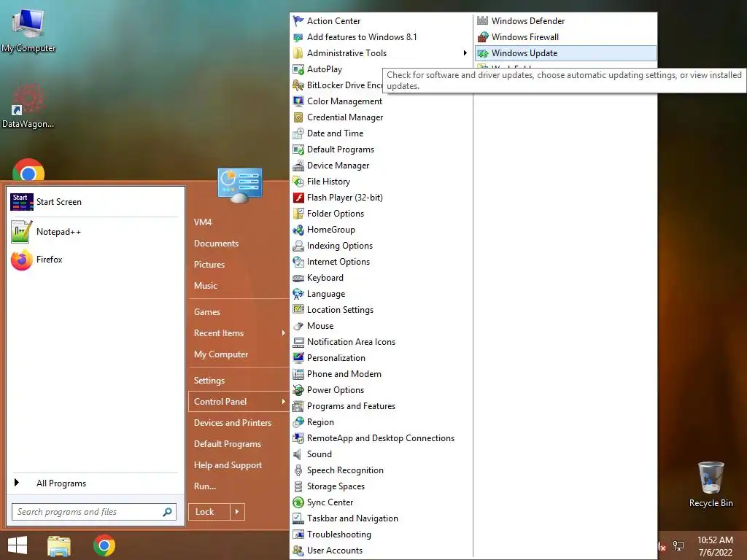
Task: Click Notepad++ icon in Start menu
Action: (21, 231)
